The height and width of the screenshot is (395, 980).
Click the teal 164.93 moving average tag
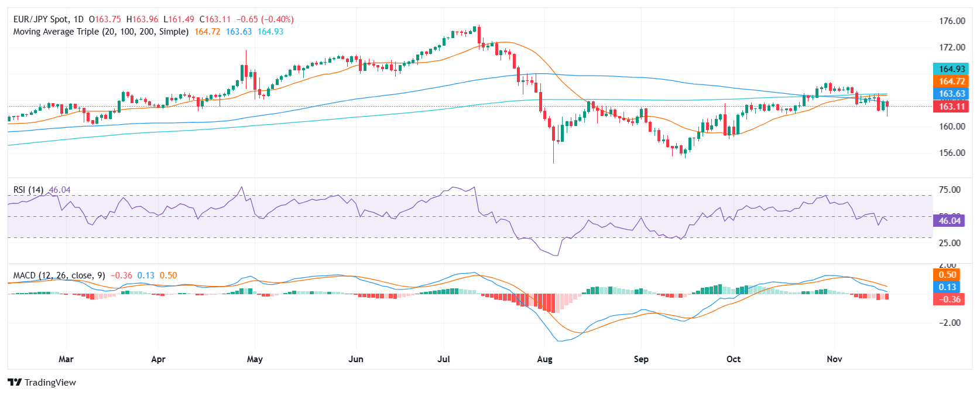951,69
